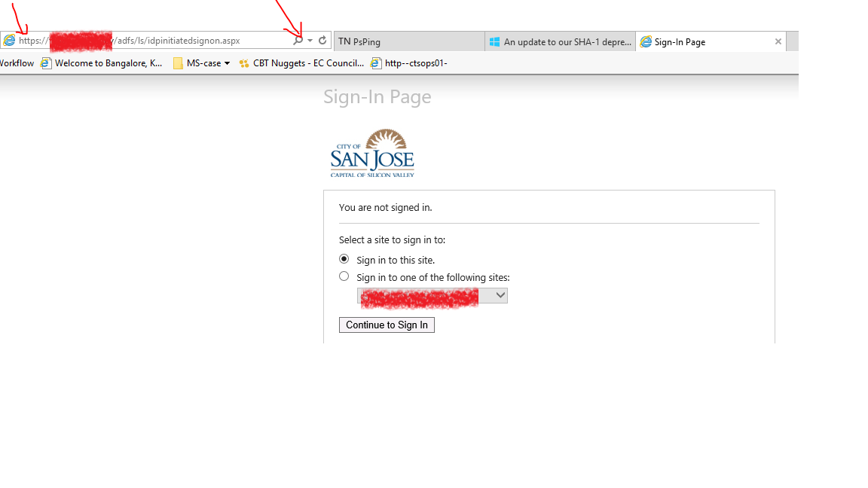
Task: Select 'Sign in to one of the following sites' radio
Action: (344, 276)
